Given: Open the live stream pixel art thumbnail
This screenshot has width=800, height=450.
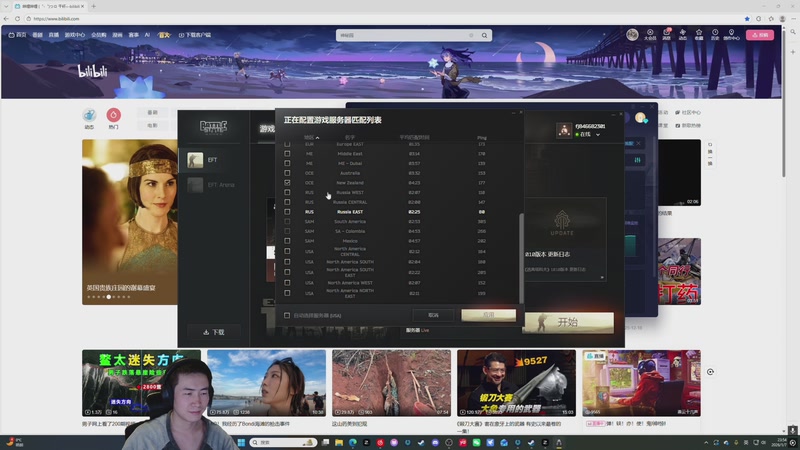Looking at the screenshot, I should pyautogui.click(x=641, y=383).
